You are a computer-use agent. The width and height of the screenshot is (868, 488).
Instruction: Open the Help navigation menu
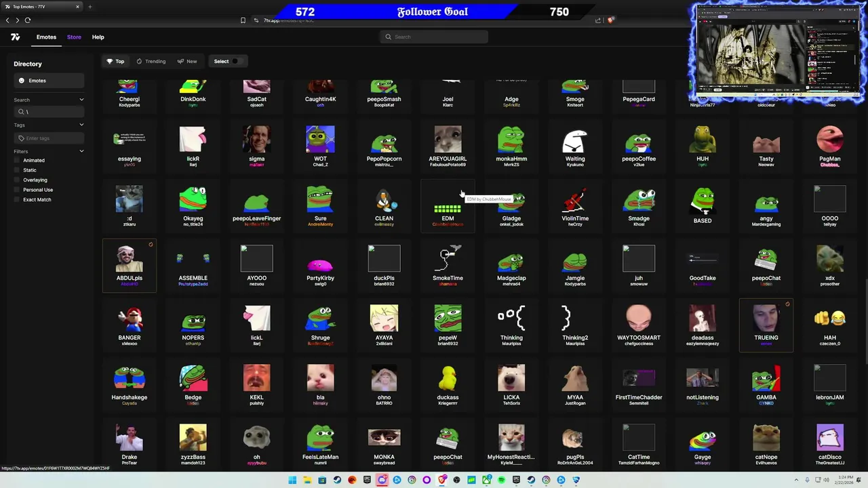[98, 37]
